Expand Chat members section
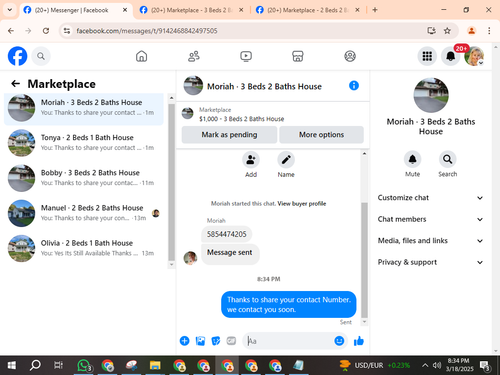 click(430, 219)
